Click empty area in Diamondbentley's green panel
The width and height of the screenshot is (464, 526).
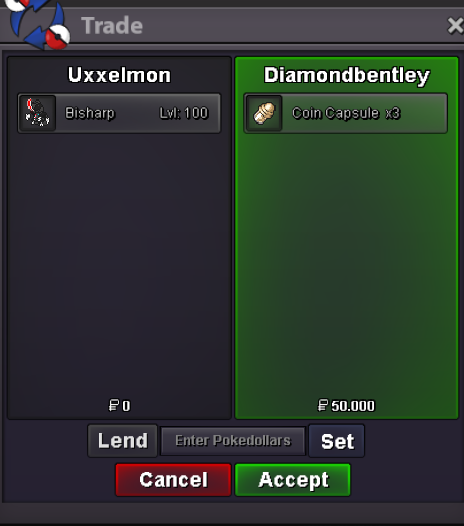347,262
